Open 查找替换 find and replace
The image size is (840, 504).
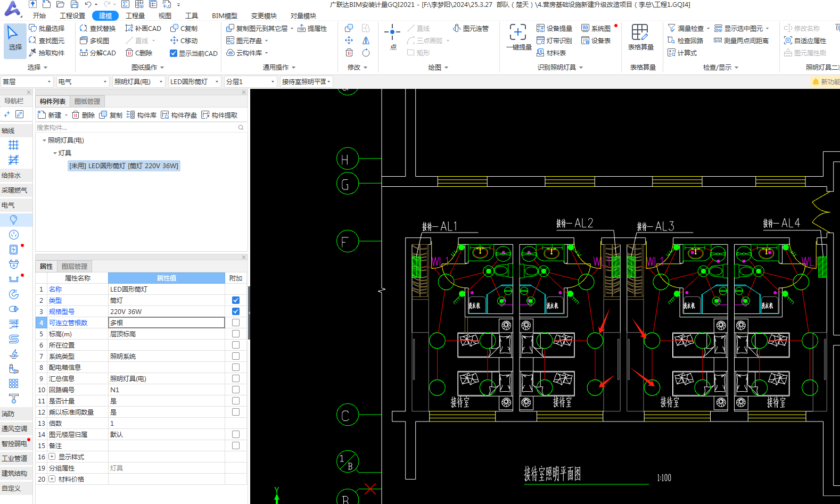97,28
